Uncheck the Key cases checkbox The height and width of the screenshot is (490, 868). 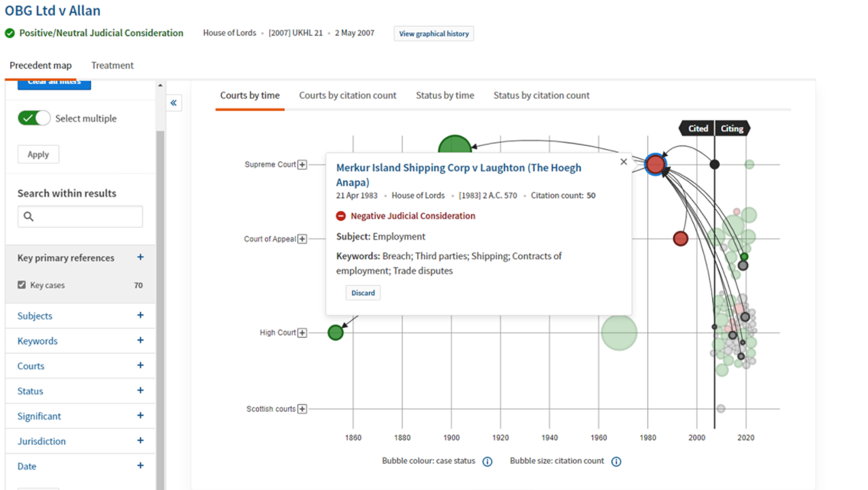point(22,285)
